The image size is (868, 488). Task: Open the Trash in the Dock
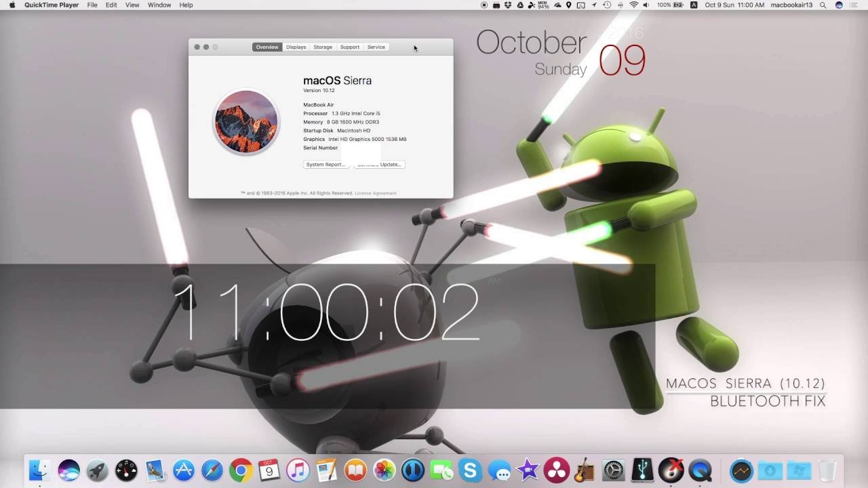827,470
